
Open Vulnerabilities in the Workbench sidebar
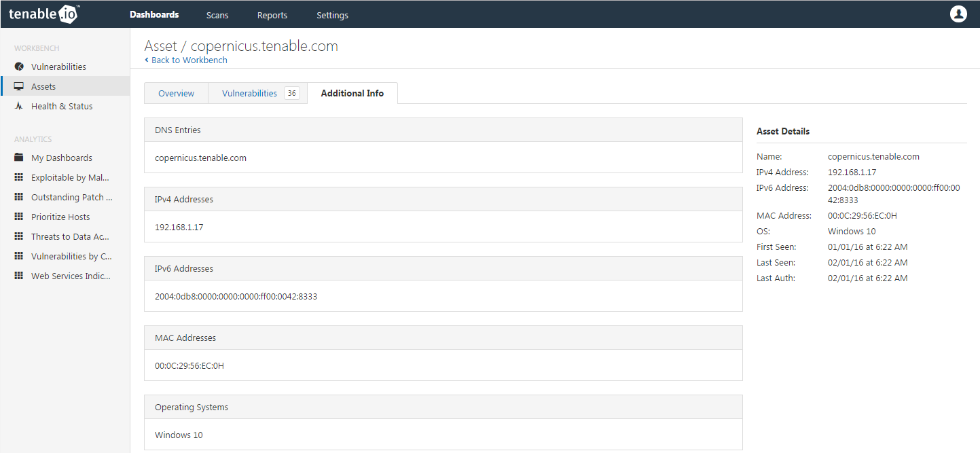point(58,67)
